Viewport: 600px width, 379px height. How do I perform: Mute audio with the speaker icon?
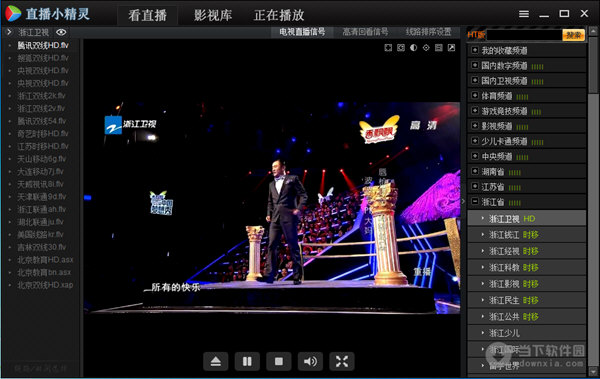pyautogui.click(x=310, y=361)
